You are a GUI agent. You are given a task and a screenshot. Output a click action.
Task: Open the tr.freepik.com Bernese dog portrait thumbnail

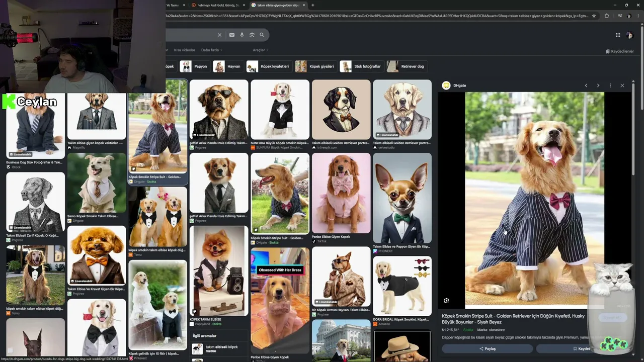341,110
